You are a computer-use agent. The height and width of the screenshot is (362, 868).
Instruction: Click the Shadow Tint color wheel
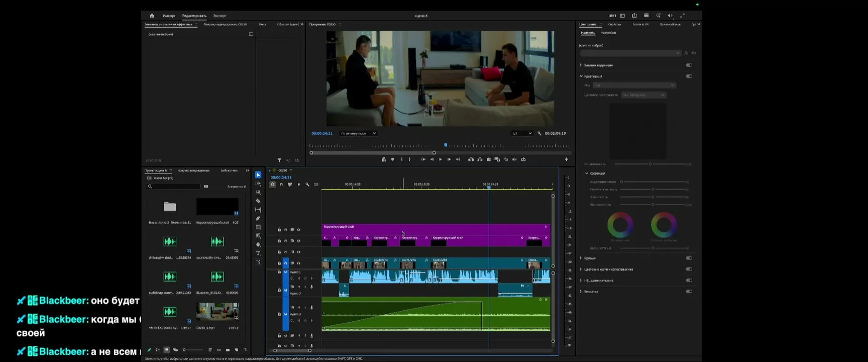620,225
